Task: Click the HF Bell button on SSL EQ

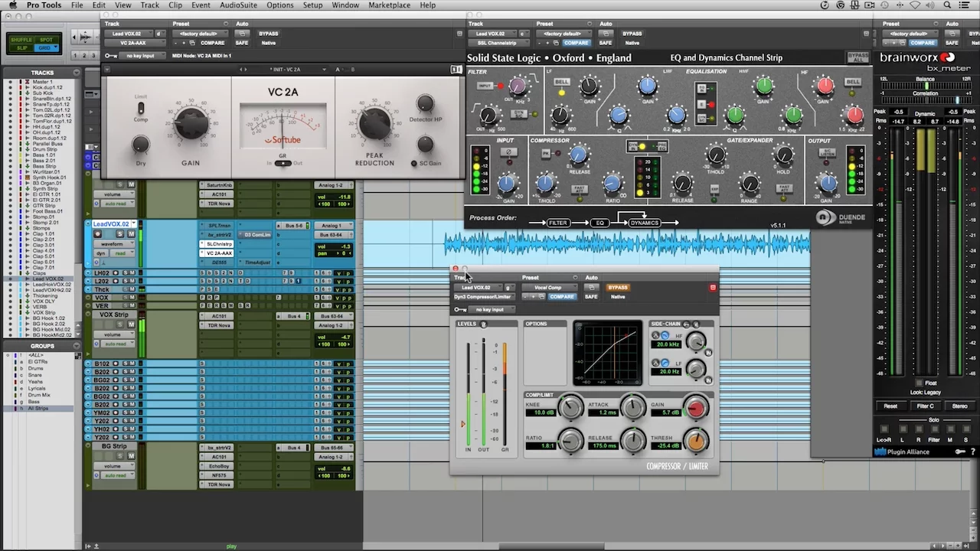Action: [x=853, y=82]
